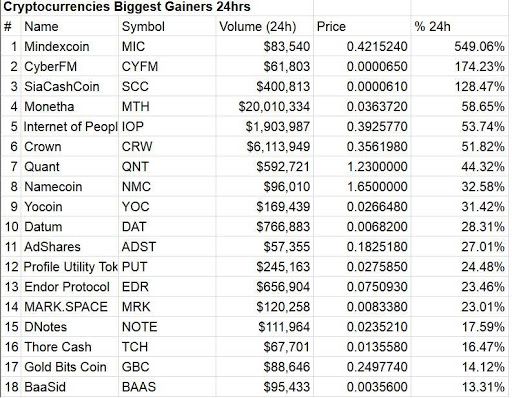Screen dimensions: 512x398
Task: Click the Symbol column header
Action: (x=167, y=26)
